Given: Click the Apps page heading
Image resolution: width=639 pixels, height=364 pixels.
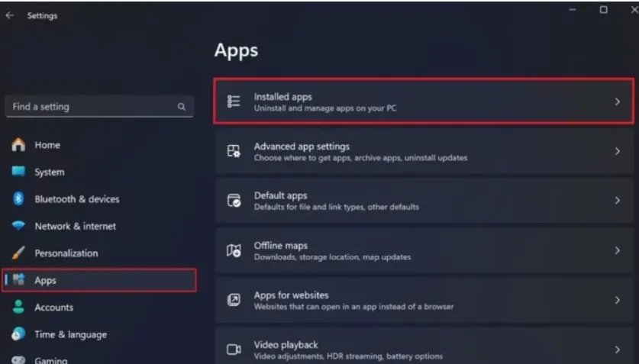Looking at the screenshot, I should (236, 50).
